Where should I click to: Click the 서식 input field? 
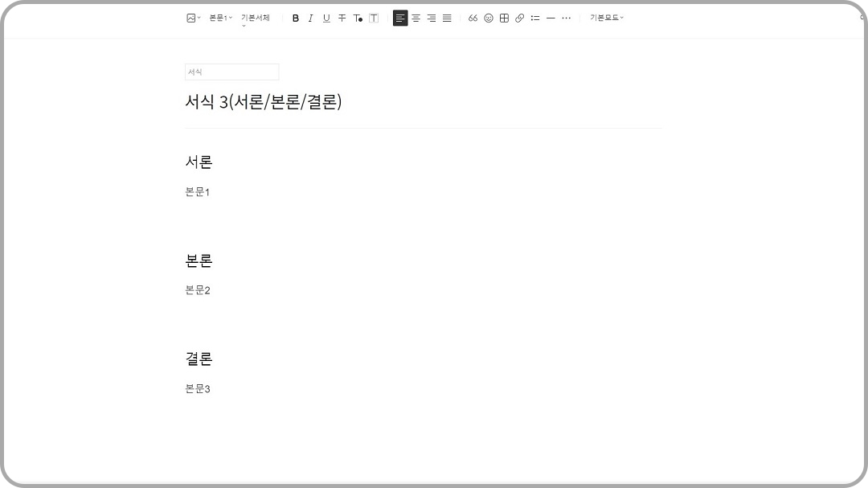click(231, 72)
